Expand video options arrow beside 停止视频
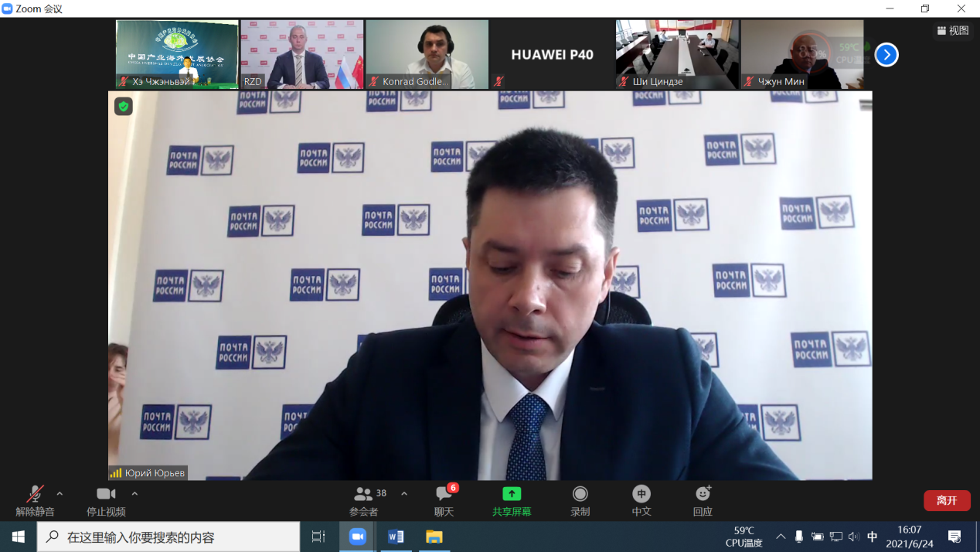Screen dimensions: 980x552 click(134, 494)
